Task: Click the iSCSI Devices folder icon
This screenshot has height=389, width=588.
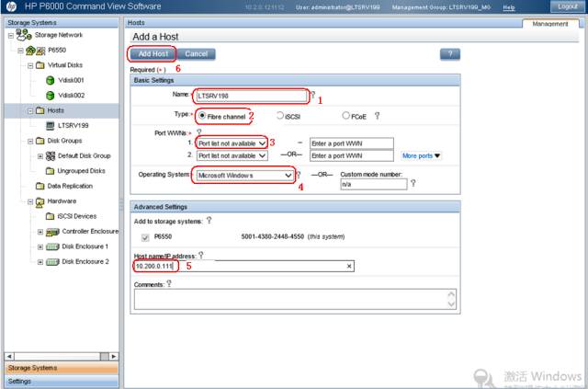Action: click(x=50, y=216)
